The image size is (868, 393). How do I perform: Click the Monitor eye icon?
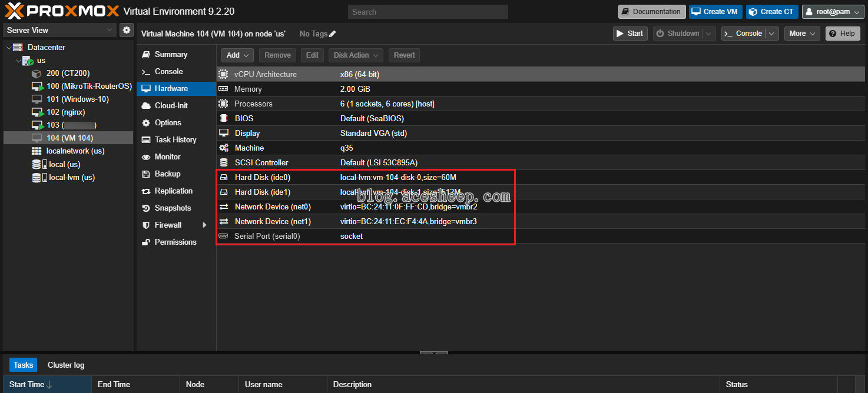146,157
